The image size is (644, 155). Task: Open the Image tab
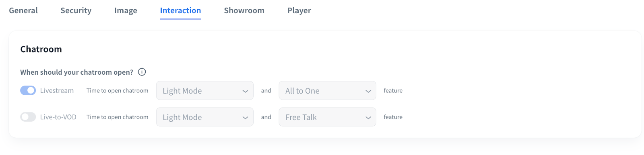coord(126,10)
